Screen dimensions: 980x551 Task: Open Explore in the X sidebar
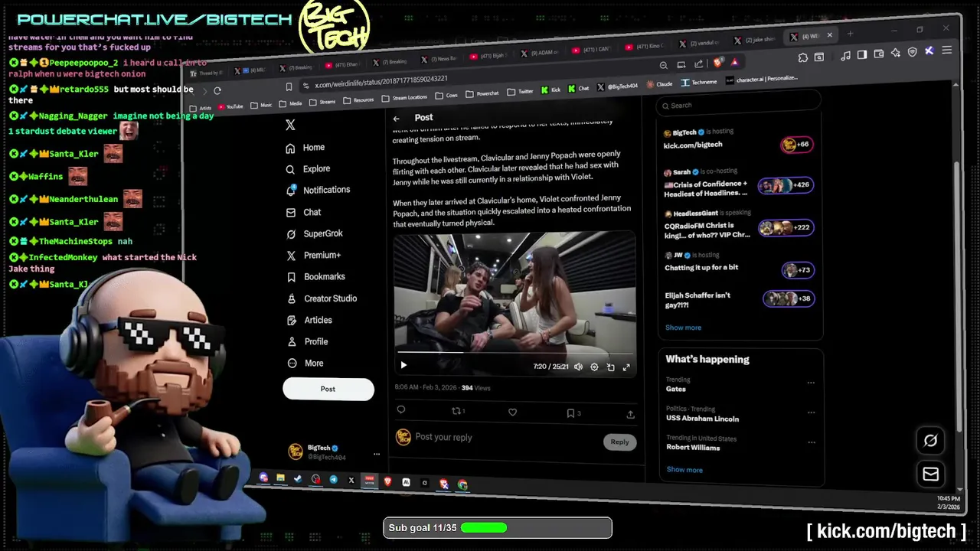(308, 169)
